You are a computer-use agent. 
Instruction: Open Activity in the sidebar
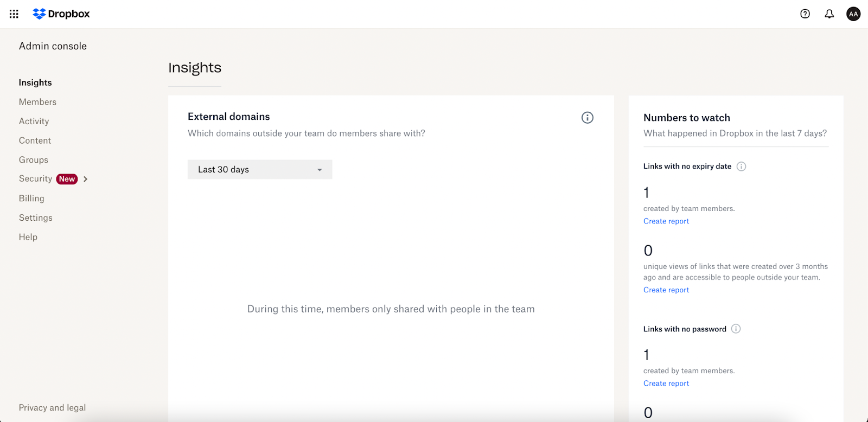click(34, 121)
